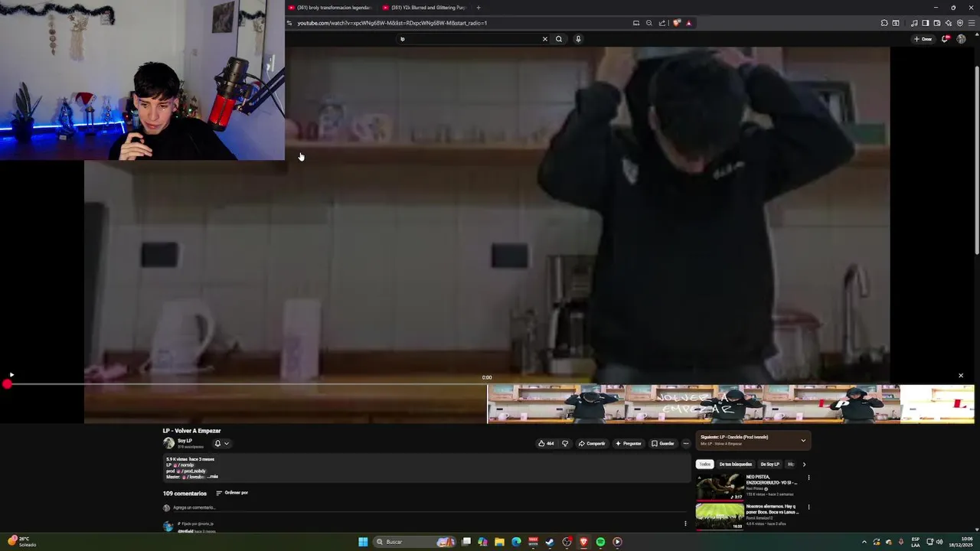The width and height of the screenshot is (980, 551).
Task: Open the Compartir share dialog
Action: 592,443
